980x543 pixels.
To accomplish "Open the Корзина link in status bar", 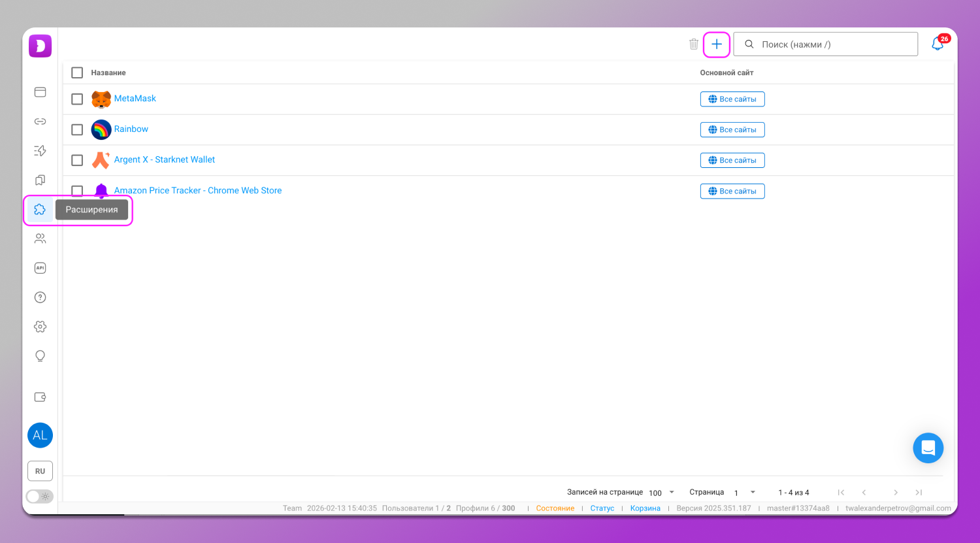I will (645, 508).
